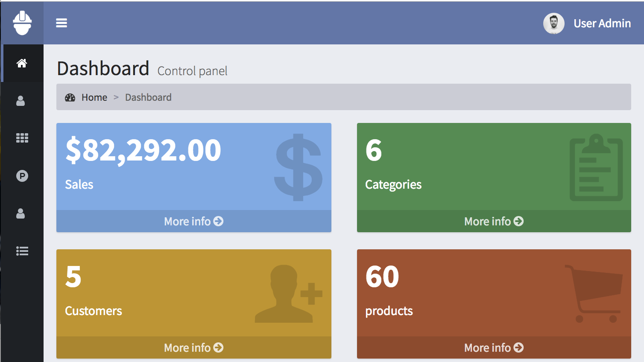The image size is (644, 362).
Task: Toggle the hamburger sidebar menu
Action: pyautogui.click(x=61, y=23)
